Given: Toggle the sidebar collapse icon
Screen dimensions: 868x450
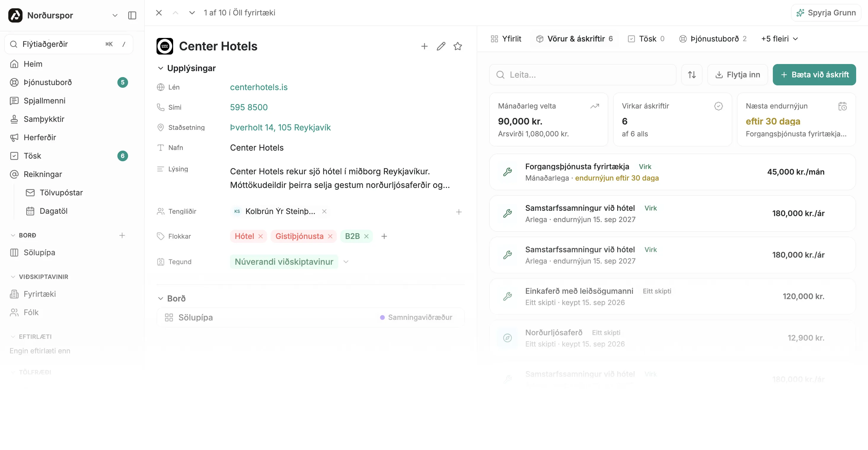Looking at the screenshot, I should point(132,15).
